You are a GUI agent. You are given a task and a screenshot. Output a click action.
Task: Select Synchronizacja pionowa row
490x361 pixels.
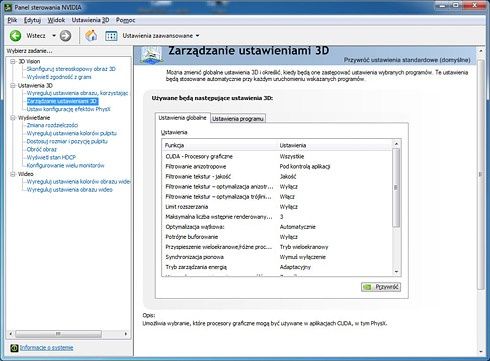pyautogui.click(x=277, y=257)
